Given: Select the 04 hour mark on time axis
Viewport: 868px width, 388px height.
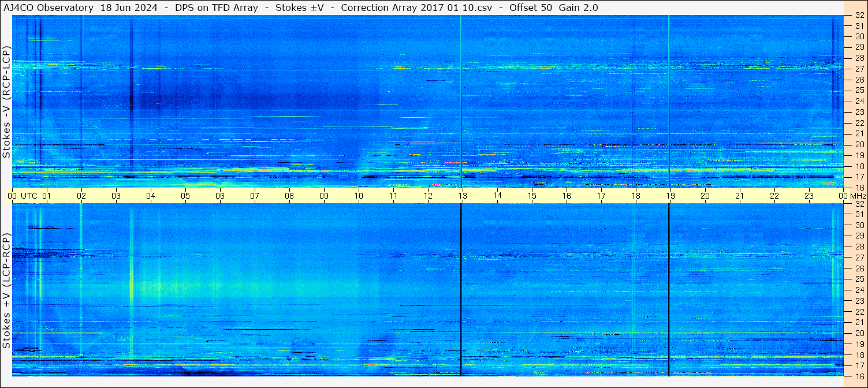Looking at the screenshot, I should (x=151, y=196).
